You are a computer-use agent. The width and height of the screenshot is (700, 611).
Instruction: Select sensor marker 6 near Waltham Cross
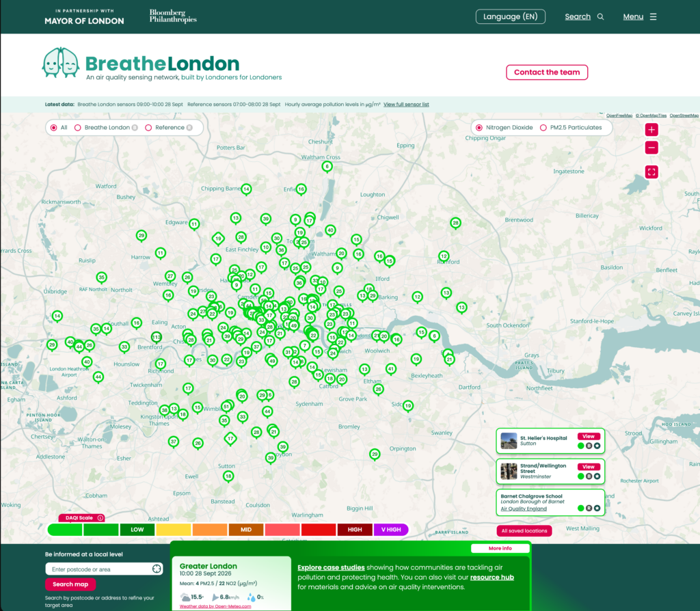pyautogui.click(x=327, y=167)
